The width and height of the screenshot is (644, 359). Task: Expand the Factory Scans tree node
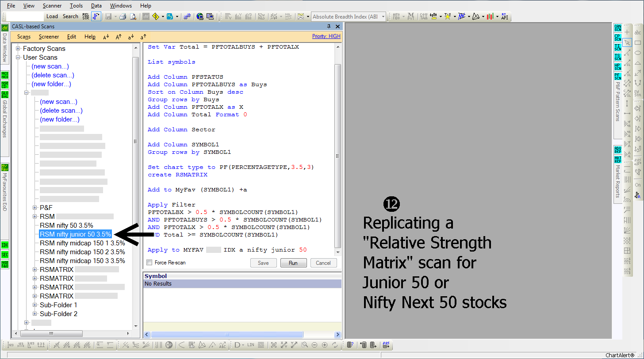click(18, 49)
